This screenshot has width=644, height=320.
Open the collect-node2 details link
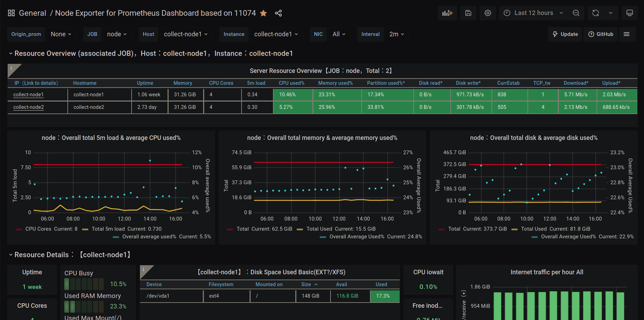(x=28, y=107)
